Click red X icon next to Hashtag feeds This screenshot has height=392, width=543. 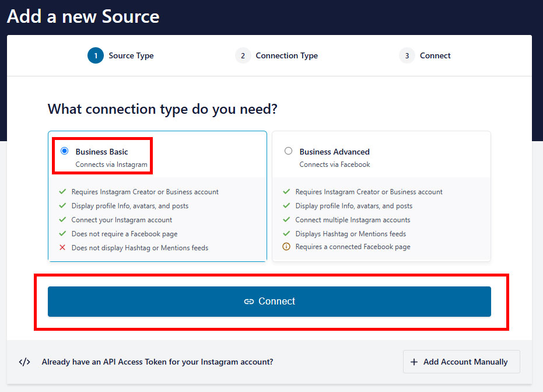tap(62, 247)
